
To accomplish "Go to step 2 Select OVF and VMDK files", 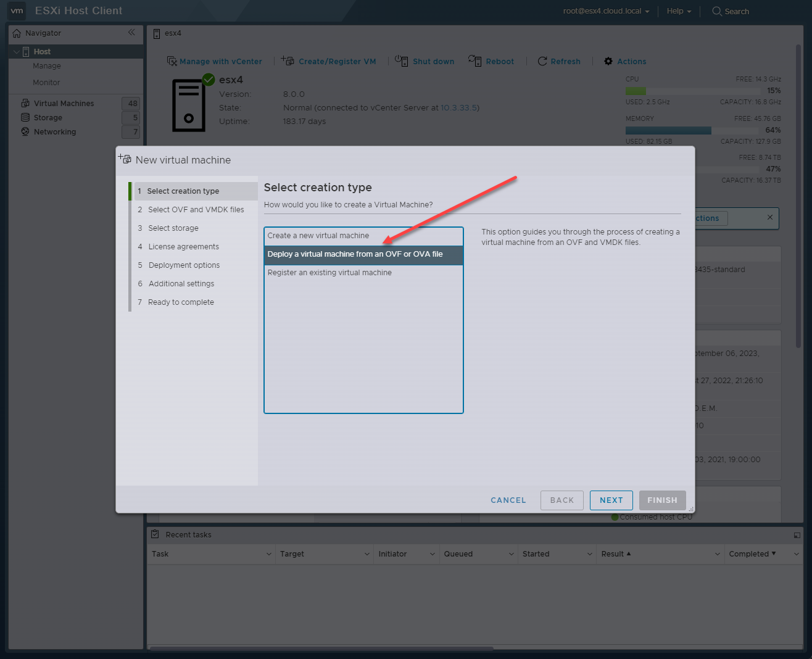I will [194, 210].
